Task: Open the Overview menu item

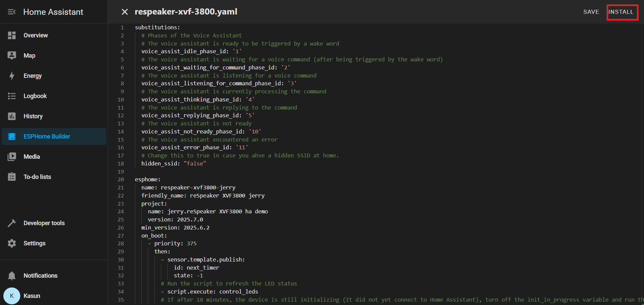Action: 54,35
